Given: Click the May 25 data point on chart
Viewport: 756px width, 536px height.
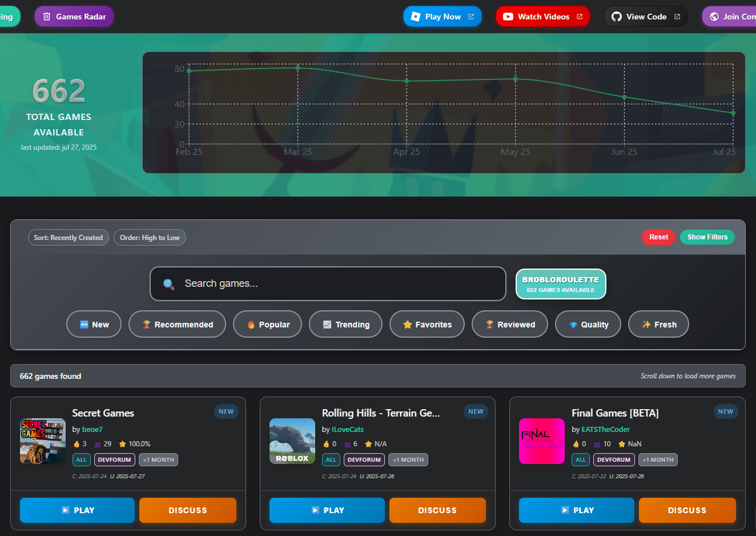Looking at the screenshot, I should tap(516, 79).
